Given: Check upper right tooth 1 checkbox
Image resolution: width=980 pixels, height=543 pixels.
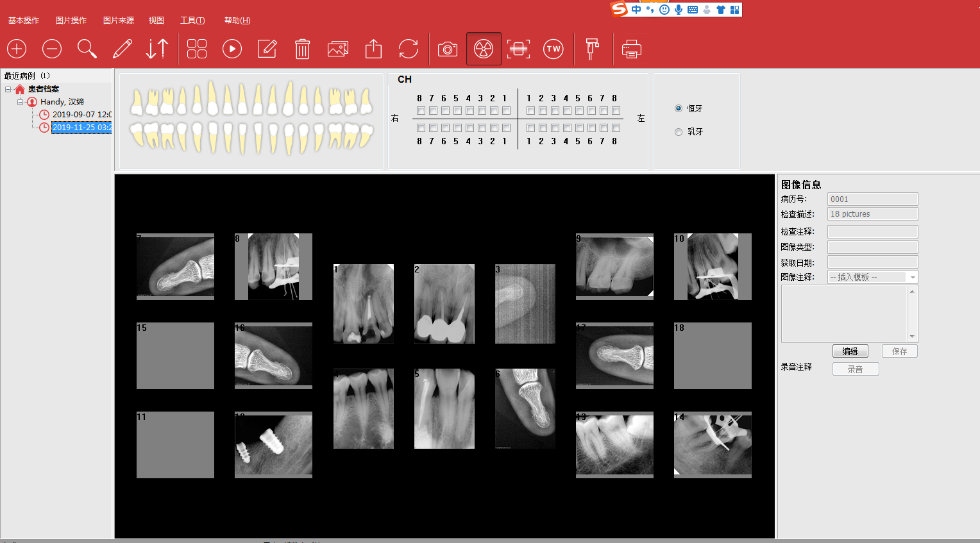Looking at the screenshot, I should [x=506, y=111].
